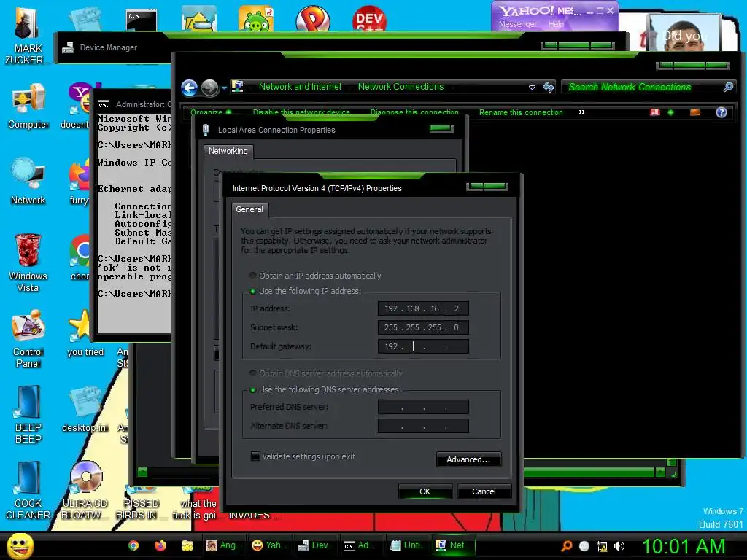Viewport: 747px width, 560px height.
Task: Click the volume speaker tray icon
Action: (x=619, y=546)
